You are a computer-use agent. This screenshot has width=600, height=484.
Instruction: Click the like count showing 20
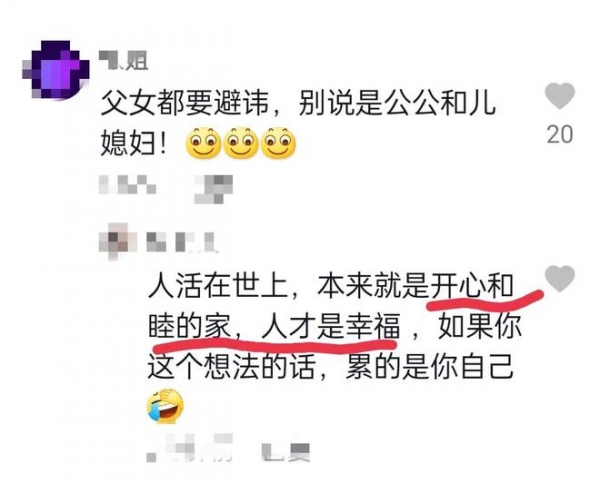pyautogui.click(x=560, y=134)
